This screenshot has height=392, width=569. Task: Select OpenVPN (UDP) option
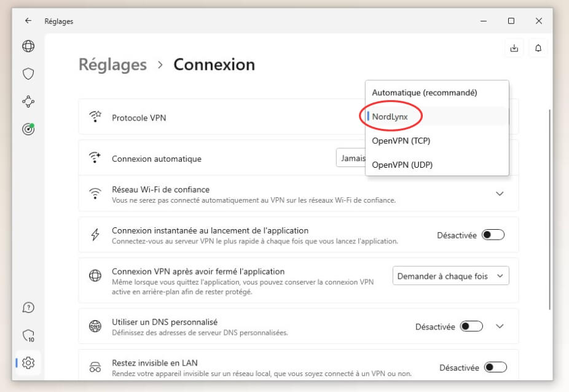[x=437, y=165]
